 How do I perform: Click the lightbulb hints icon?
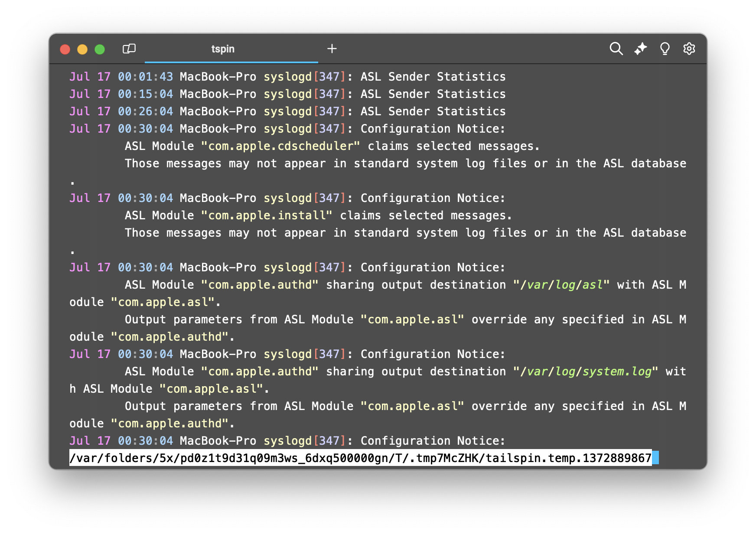coord(665,49)
